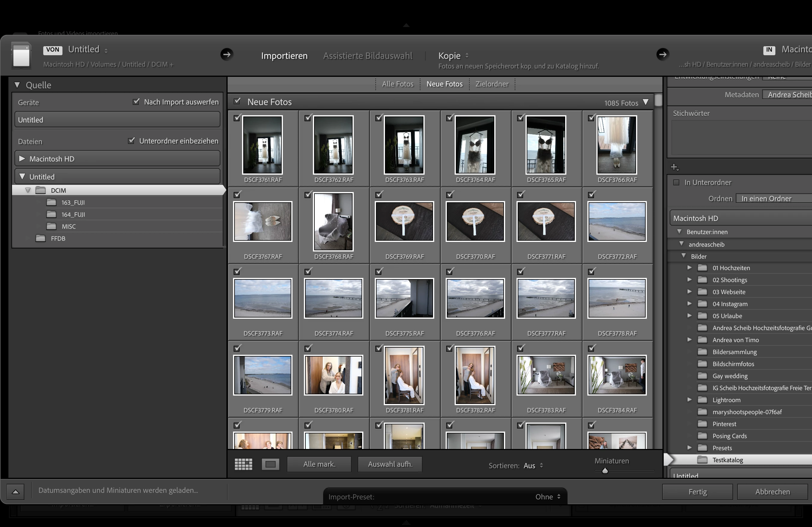Click the memory card source icon
The image size is (812, 527).
point(21,55)
